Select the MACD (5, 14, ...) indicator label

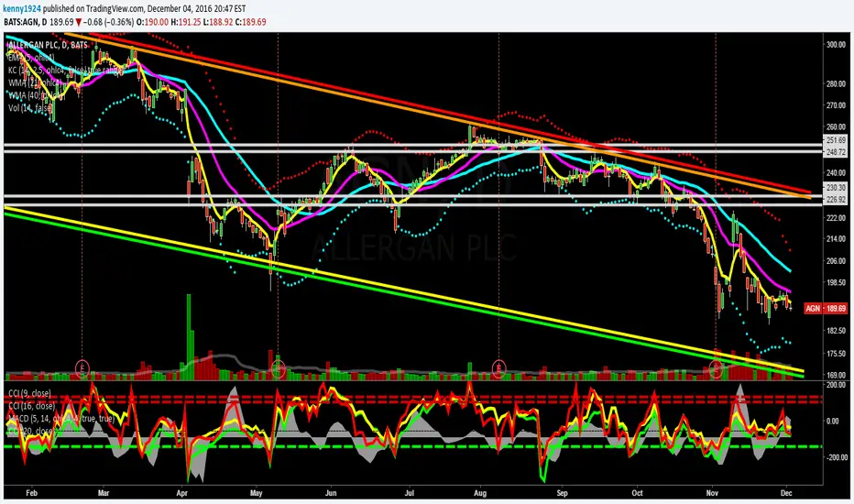point(61,419)
